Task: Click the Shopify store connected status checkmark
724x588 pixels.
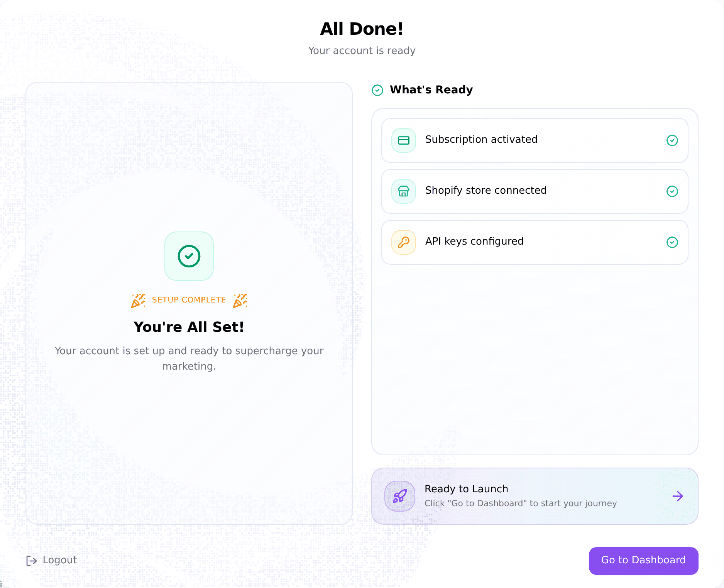Action: pos(672,191)
